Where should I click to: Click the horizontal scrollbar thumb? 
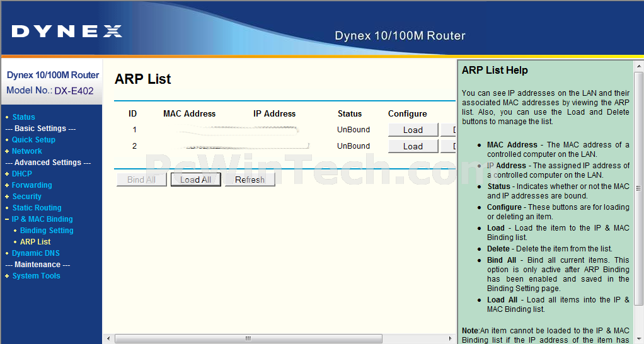(x=248, y=339)
